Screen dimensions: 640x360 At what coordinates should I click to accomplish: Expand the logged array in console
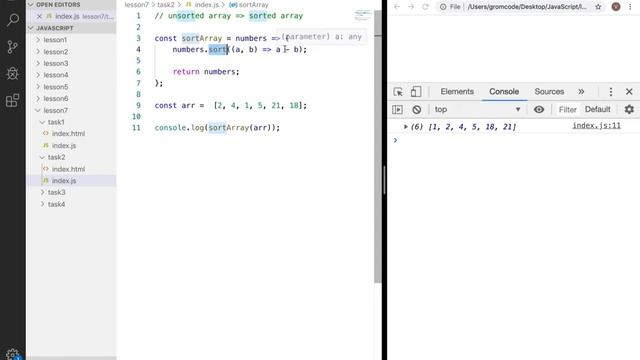pyautogui.click(x=406, y=127)
